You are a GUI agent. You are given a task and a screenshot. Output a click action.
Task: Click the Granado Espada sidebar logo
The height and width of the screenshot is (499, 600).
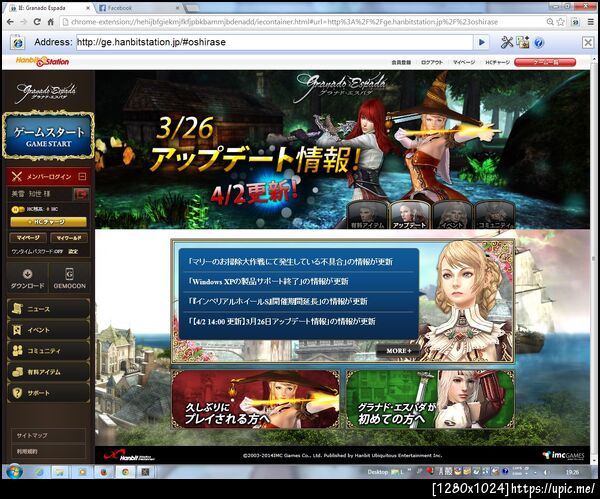46,92
